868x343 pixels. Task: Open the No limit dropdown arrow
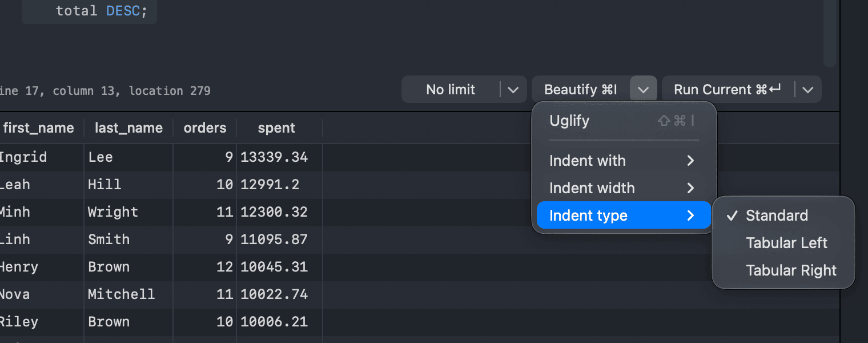point(513,90)
